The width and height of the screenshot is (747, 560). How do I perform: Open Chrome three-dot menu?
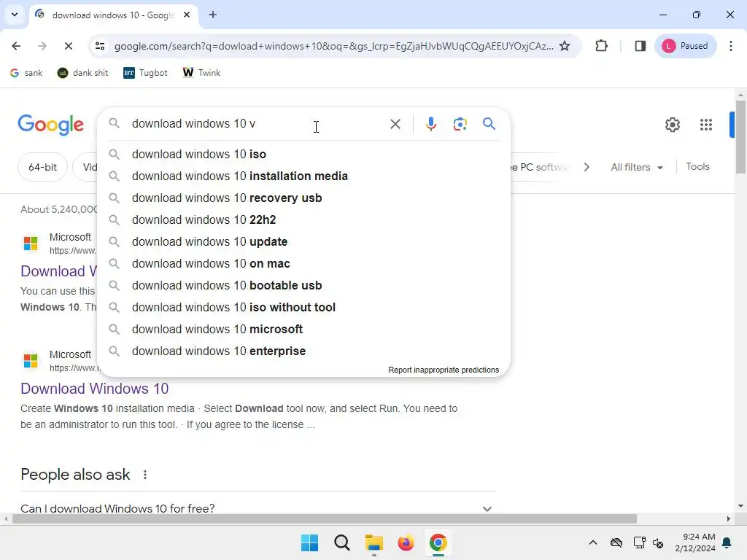731,46
